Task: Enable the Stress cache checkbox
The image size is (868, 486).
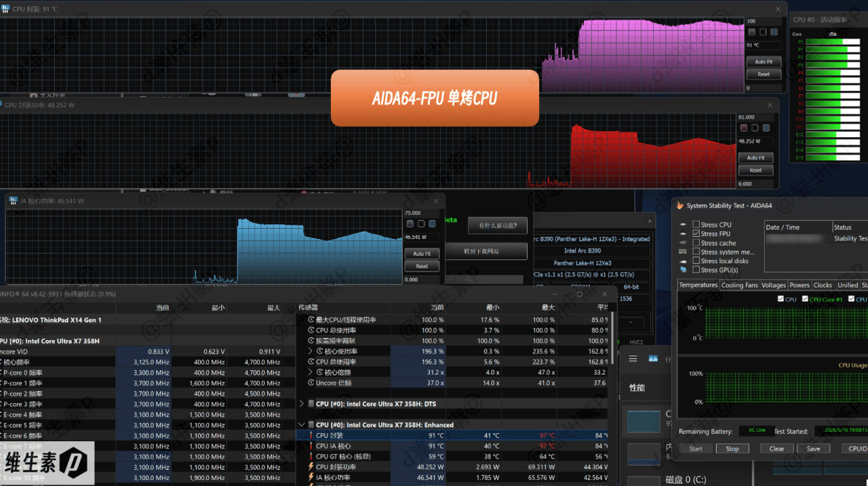Action: click(696, 243)
